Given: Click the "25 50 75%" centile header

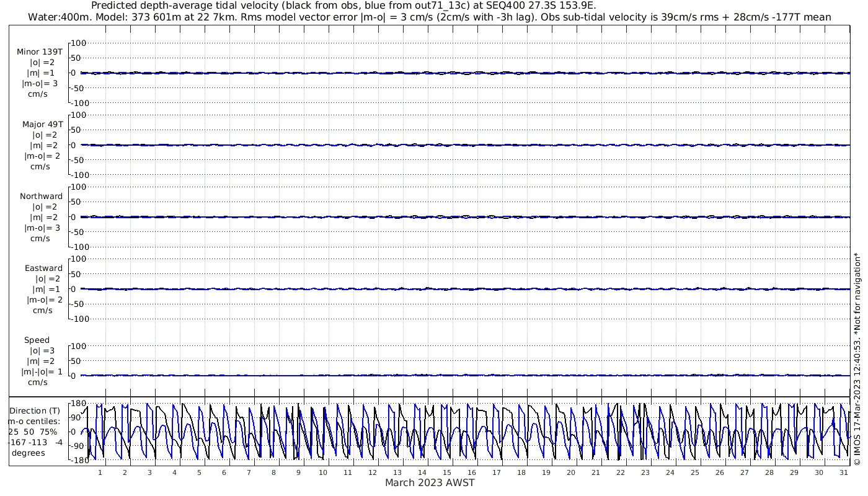Looking at the screenshot, I should coord(33,432).
